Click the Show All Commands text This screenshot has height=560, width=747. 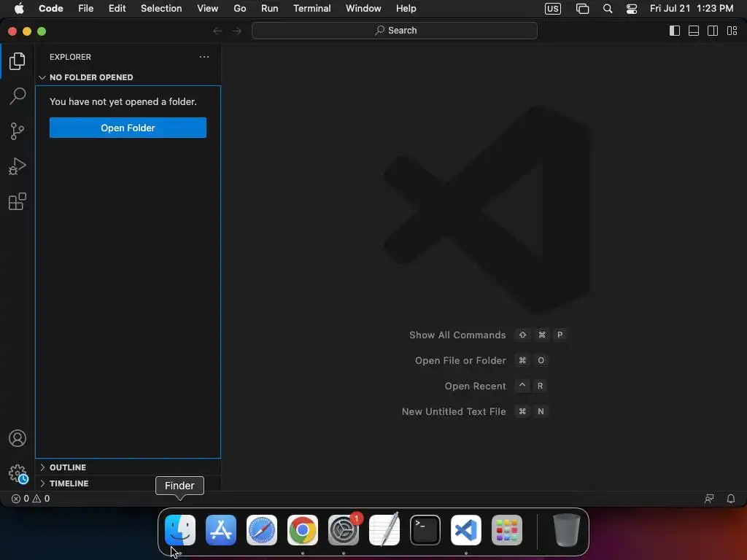pos(457,335)
